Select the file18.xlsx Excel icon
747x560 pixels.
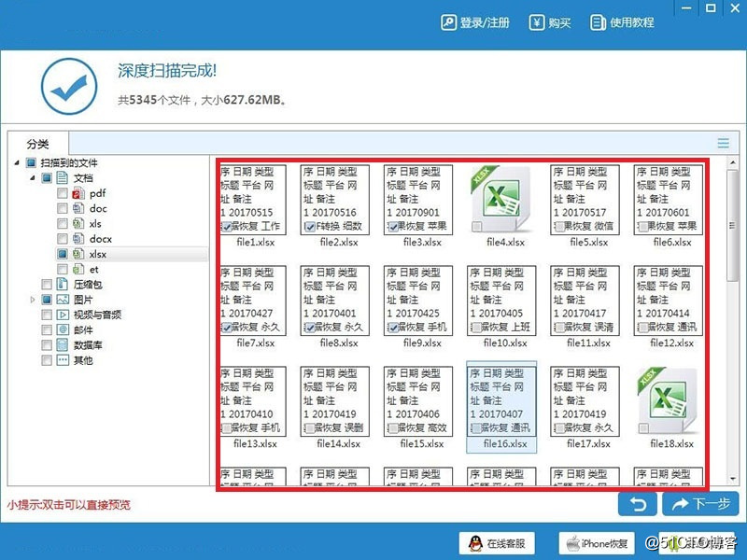[x=667, y=401]
